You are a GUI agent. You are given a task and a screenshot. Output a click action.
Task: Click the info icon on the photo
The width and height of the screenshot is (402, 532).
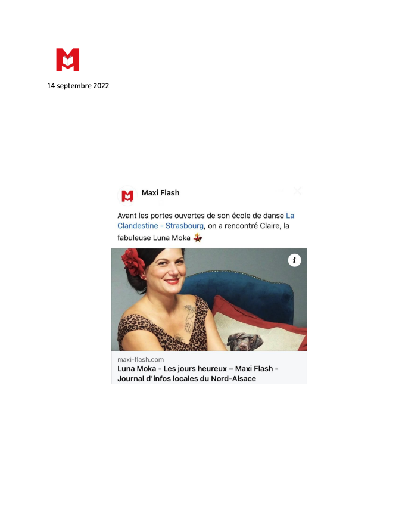point(294,260)
